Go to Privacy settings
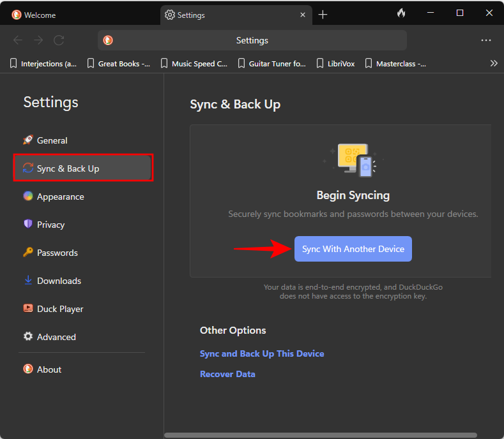This screenshot has height=439, width=504. (x=83, y=225)
